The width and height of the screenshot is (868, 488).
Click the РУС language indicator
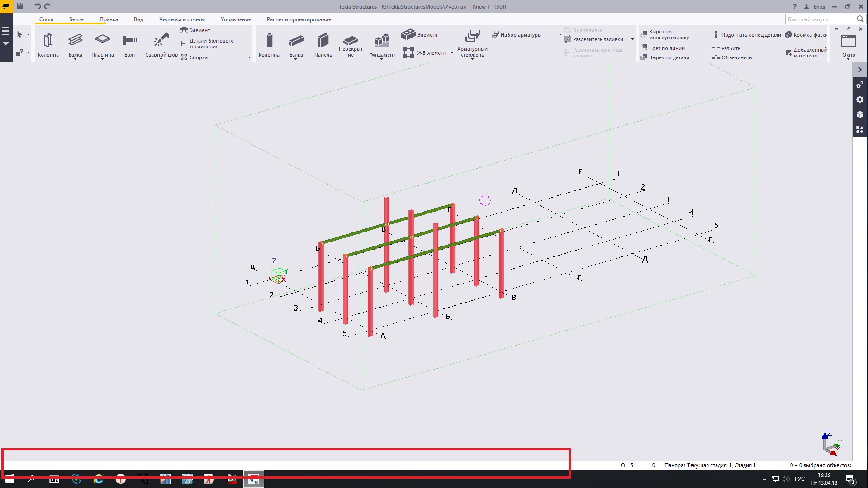coord(799,479)
